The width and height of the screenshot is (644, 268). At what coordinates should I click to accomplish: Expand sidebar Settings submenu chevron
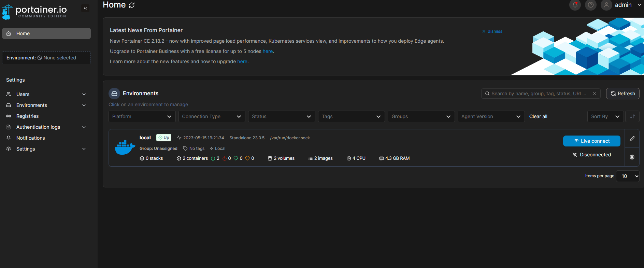tap(84, 149)
